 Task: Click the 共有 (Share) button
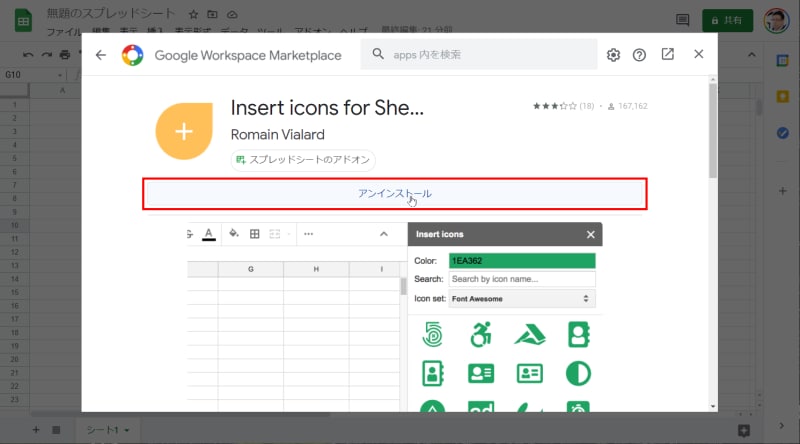point(727,20)
